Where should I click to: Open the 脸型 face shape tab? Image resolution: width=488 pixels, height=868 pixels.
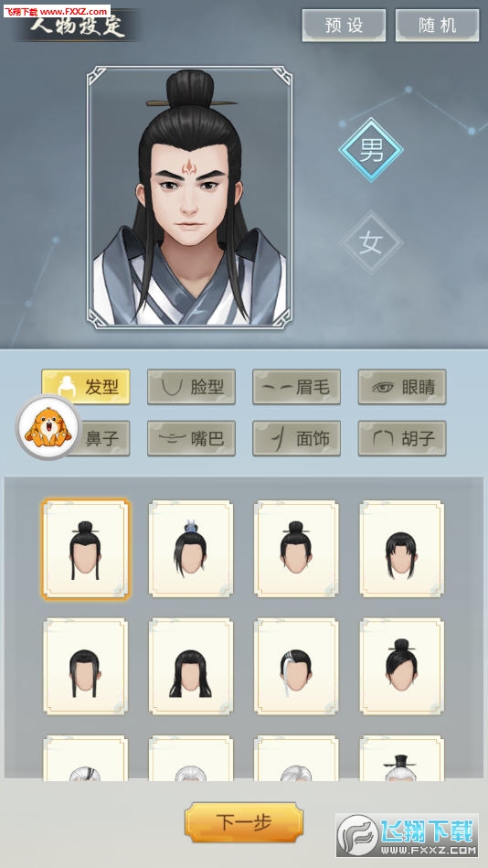(191, 386)
